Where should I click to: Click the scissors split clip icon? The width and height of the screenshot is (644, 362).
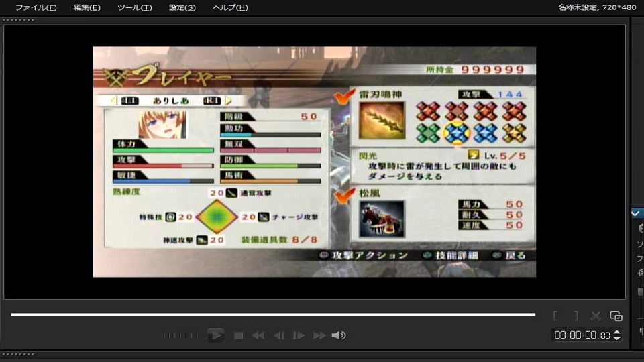click(x=596, y=316)
